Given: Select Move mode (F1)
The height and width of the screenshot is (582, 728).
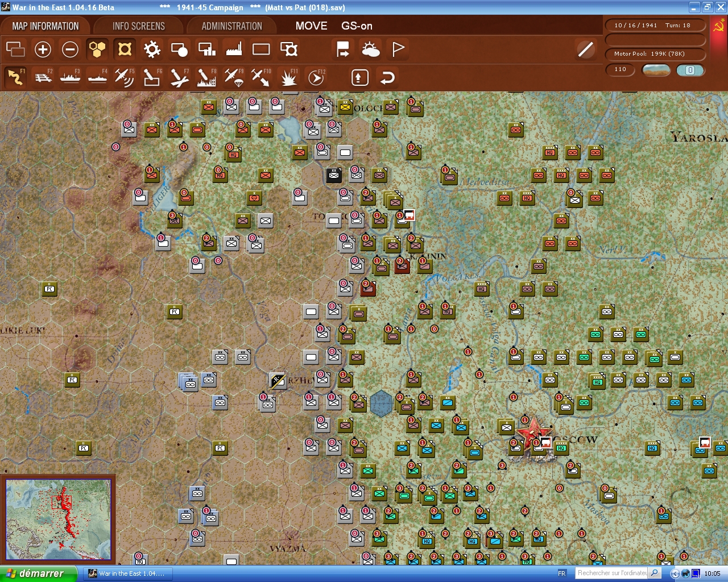Looking at the screenshot, I should coord(15,77).
